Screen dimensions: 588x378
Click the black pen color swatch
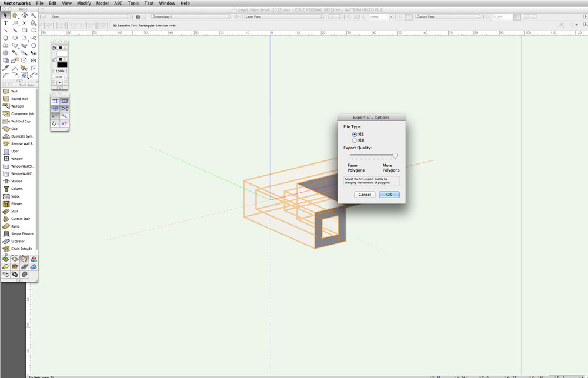pos(62,65)
